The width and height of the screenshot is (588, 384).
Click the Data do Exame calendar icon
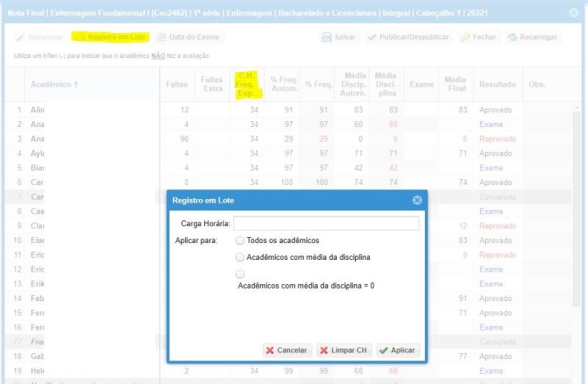pos(162,37)
